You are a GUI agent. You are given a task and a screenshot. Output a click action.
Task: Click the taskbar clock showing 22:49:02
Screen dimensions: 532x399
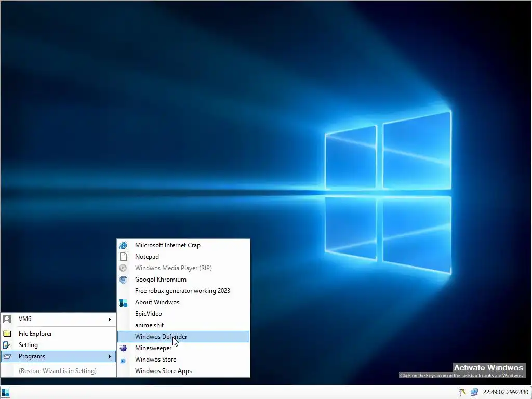click(506, 392)
